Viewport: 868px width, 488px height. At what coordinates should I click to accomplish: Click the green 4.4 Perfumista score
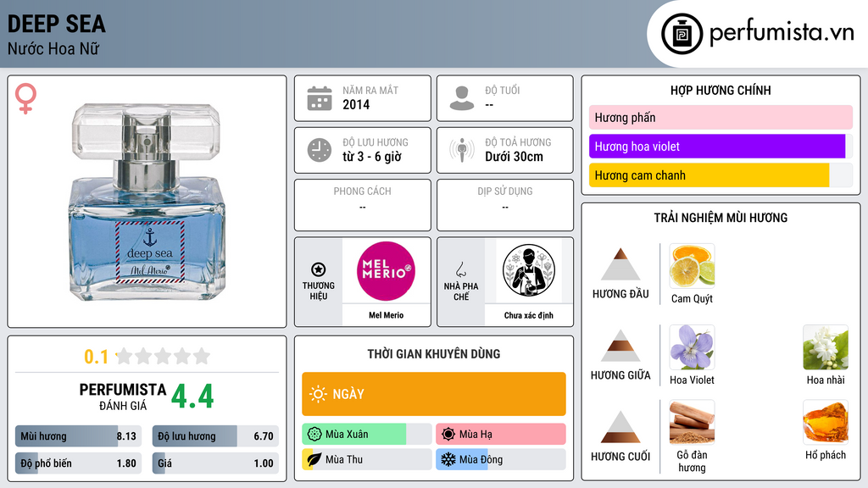[x=192, y=396]
